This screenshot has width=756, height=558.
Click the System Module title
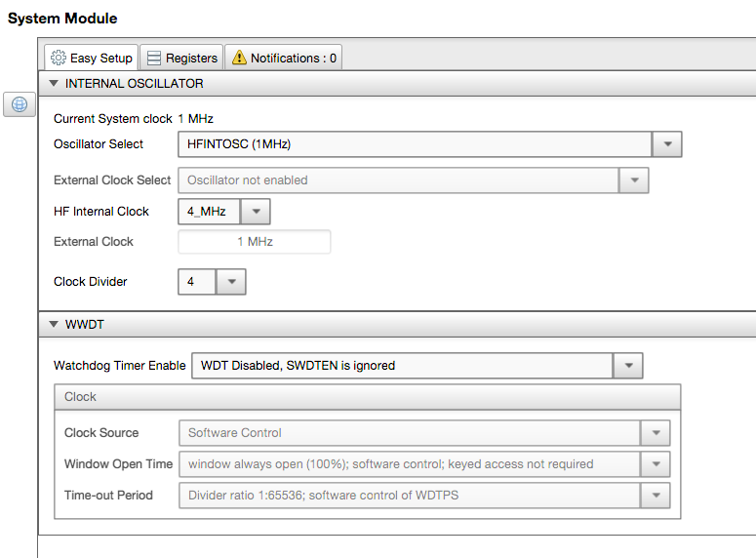click(x=62, y=19)
